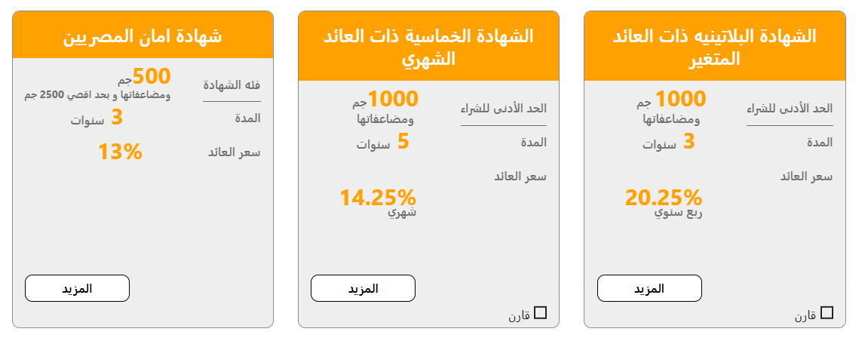
Task: Click الحد الأدنى للشراء label in Platinum card
Action: (790, 109)
